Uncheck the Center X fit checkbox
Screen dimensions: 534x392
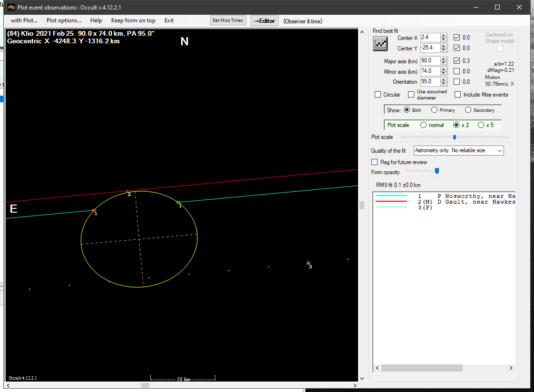pos(456,38)
